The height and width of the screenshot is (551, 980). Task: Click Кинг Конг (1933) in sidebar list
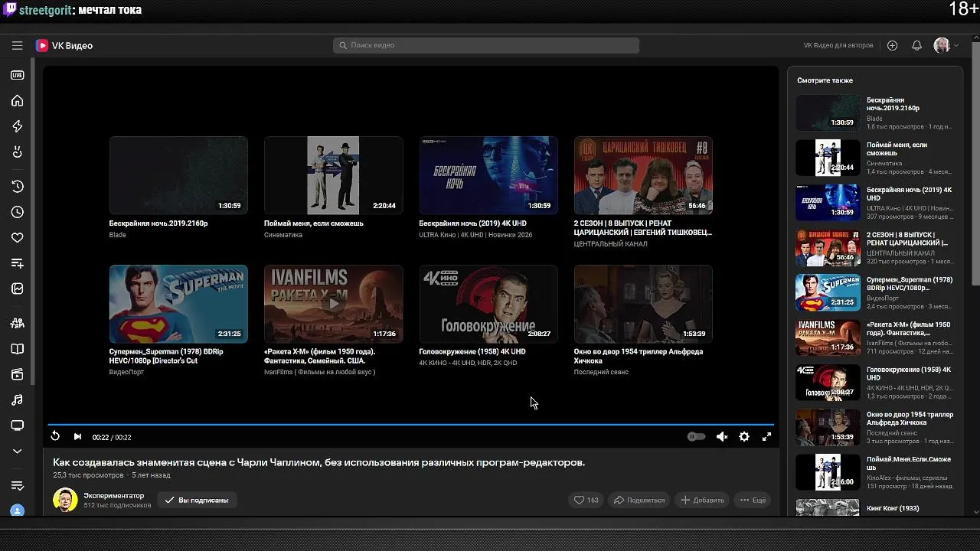point(893,508)
